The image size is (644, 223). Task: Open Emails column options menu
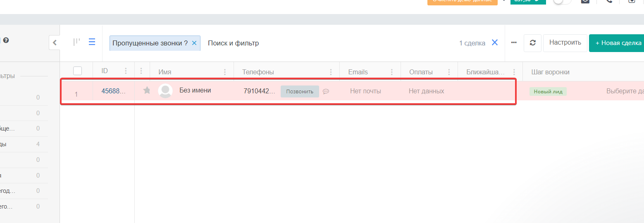pos(391,72)
